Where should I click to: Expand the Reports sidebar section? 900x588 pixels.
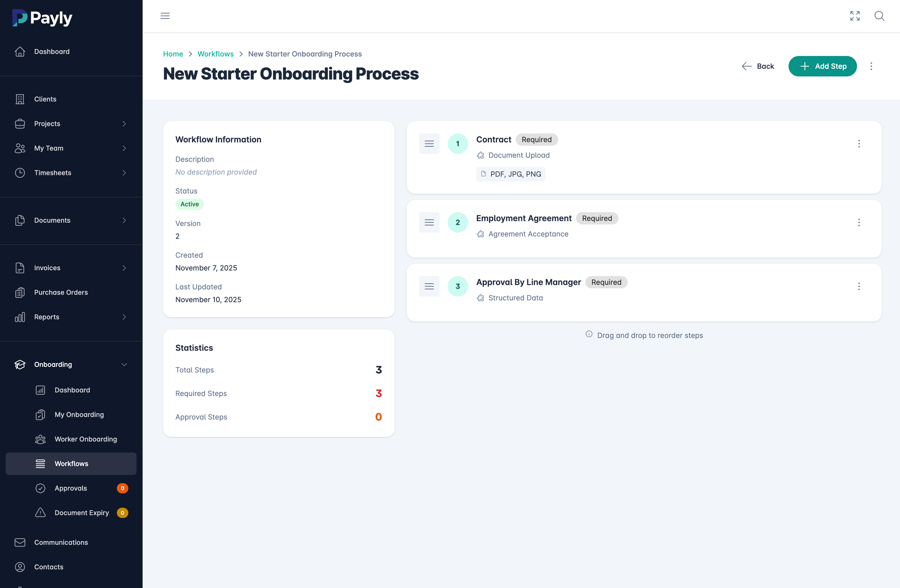click(125, 317)
